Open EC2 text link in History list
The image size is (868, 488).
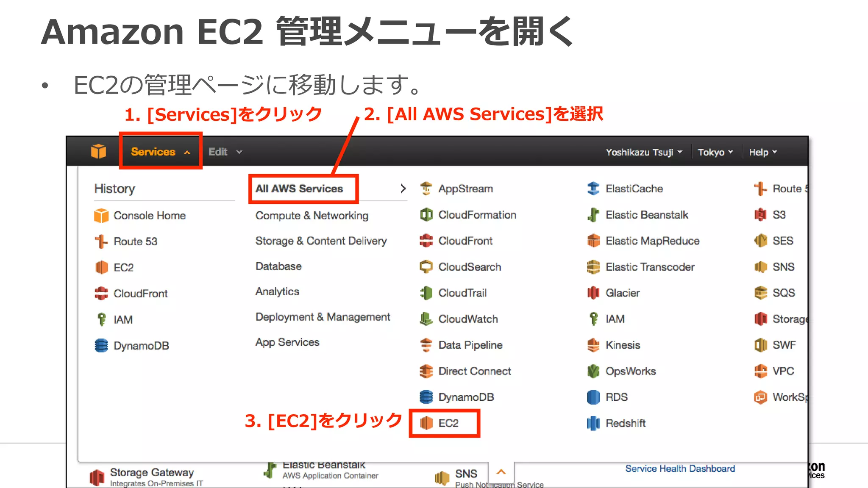(x=123, y=267)
